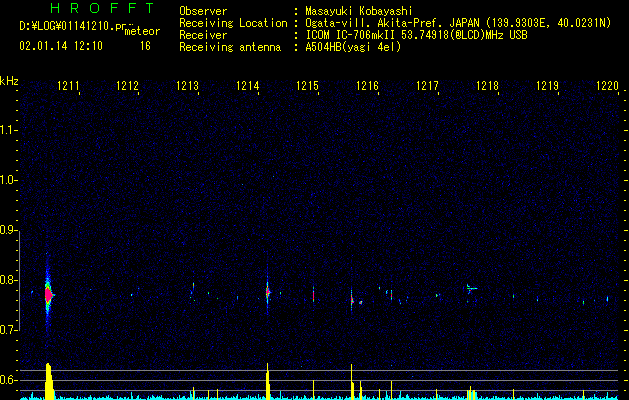The width and height of the screenshot is (629, 400).
Task: Select antenna value A504HB(yagi 4el)
Action: [353, 47]
